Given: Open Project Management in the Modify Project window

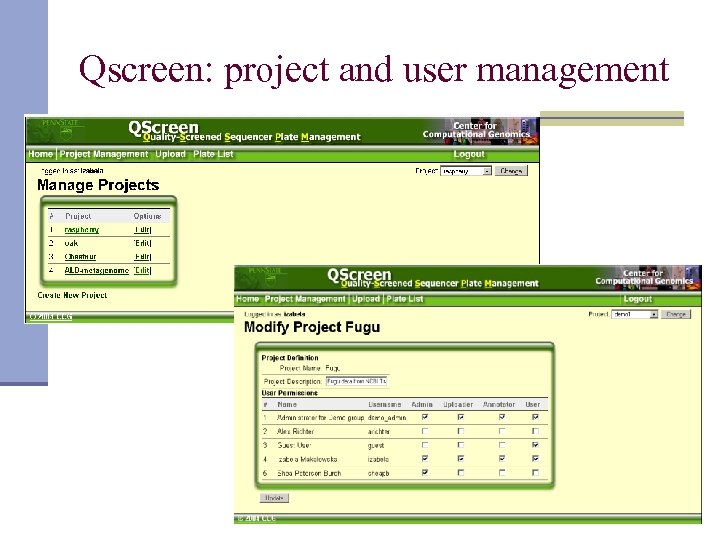Looking at the screenshot, I should tap(305, 299).
